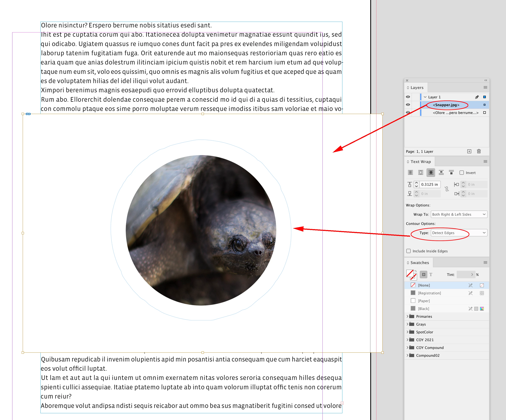Enable the Invert checkbox
This screenshot has height=420, width=506.
pyautogui.click(x=462, y=173)
